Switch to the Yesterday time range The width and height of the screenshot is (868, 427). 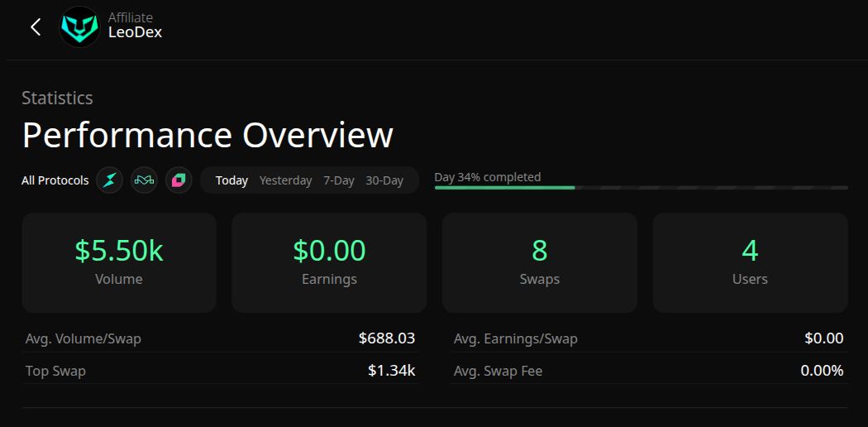(285, 180)
